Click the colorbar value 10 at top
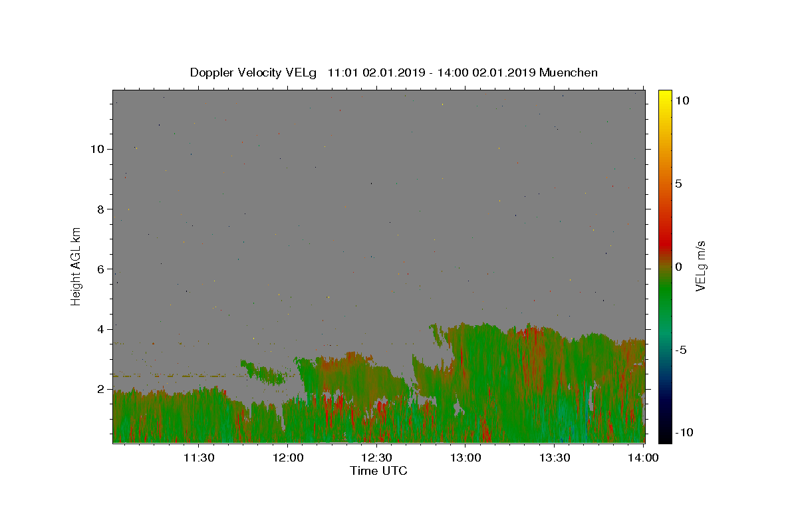 point(682,100)
